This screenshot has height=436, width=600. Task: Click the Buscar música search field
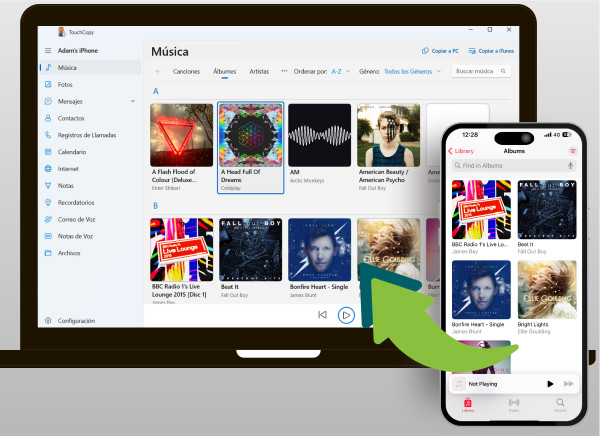[x=481, y=71]
